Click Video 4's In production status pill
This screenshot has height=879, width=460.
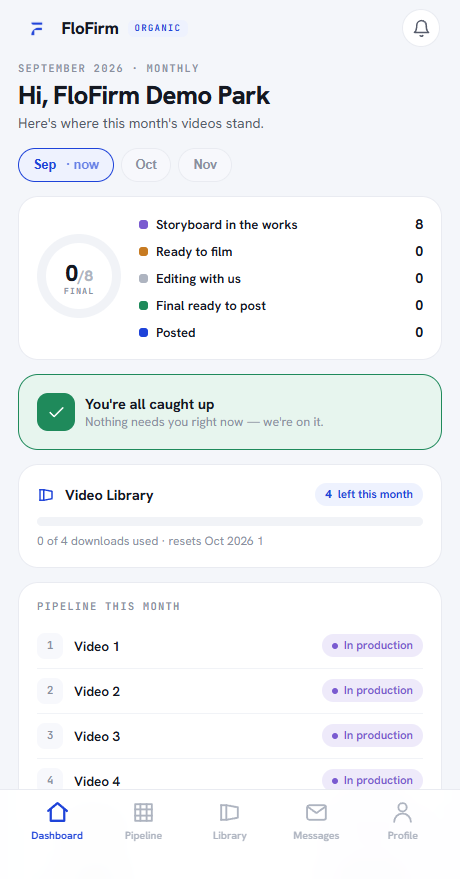coord(372,780)
